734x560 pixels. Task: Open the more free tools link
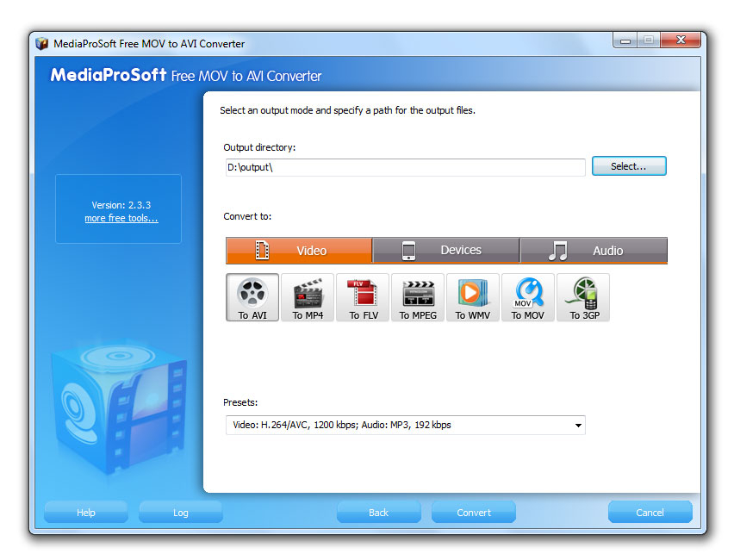point(121,218)
